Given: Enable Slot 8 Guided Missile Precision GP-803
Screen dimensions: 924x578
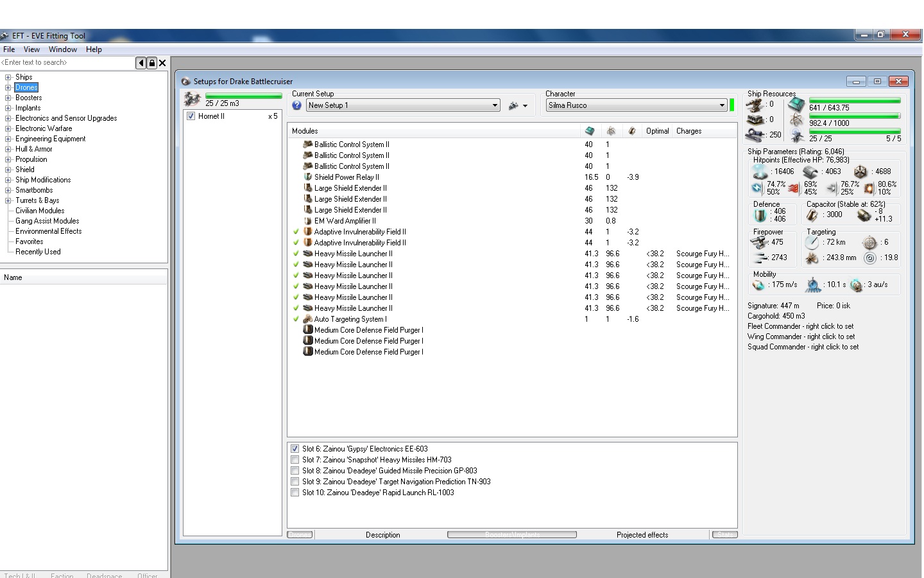Looking at the screenshot, I should tap(295, 471).
